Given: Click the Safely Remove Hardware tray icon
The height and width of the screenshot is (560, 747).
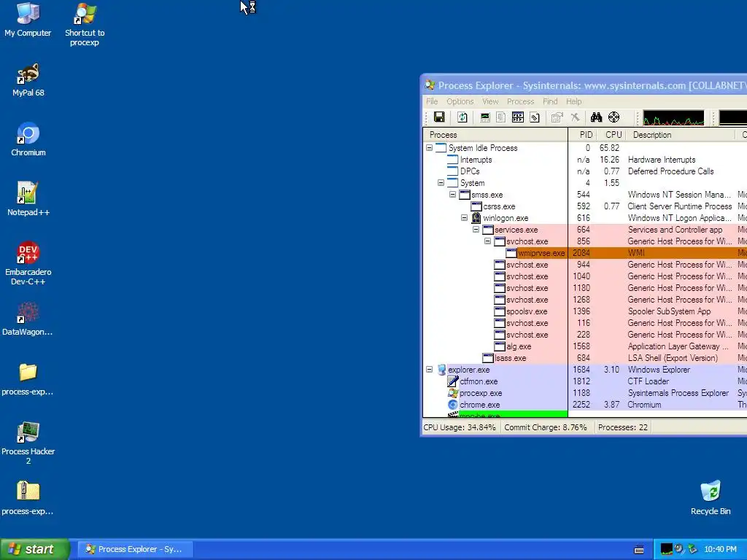Looking at the screenshot, I should (x=692, y=549).
